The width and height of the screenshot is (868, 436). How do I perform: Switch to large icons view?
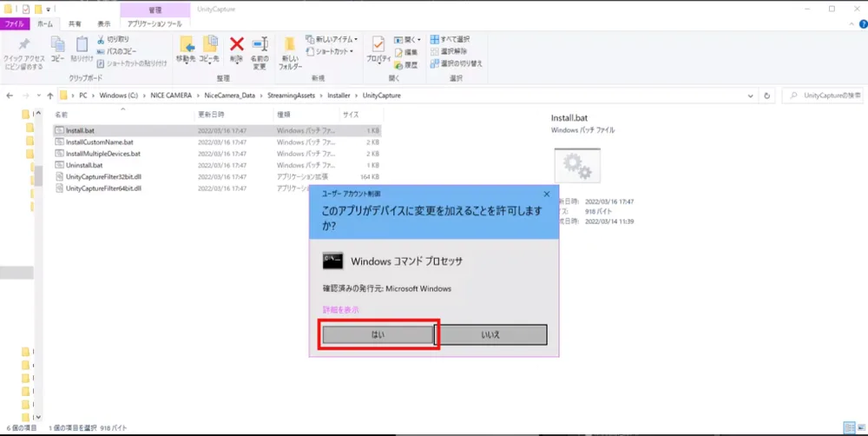[x=861, y=427]
